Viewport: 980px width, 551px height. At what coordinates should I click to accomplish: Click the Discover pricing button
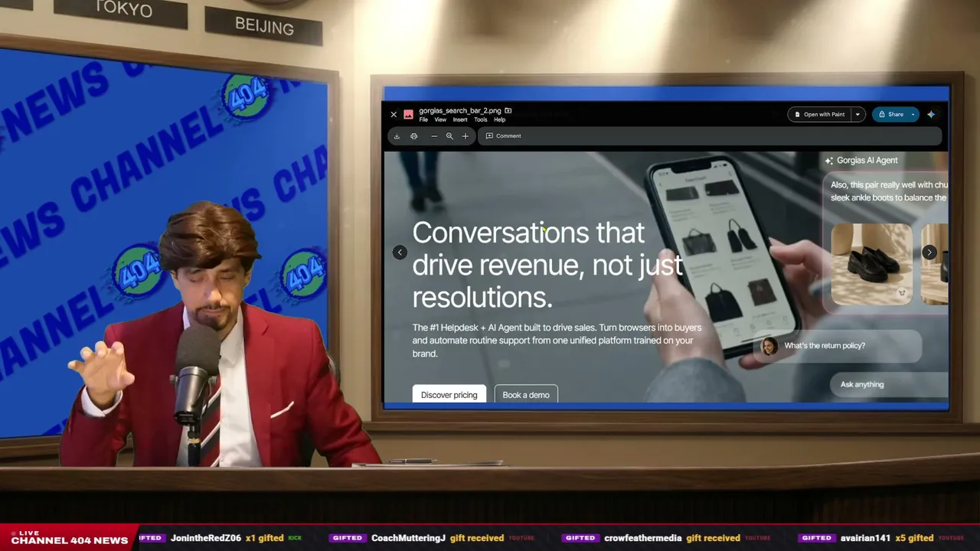point(449,395)
